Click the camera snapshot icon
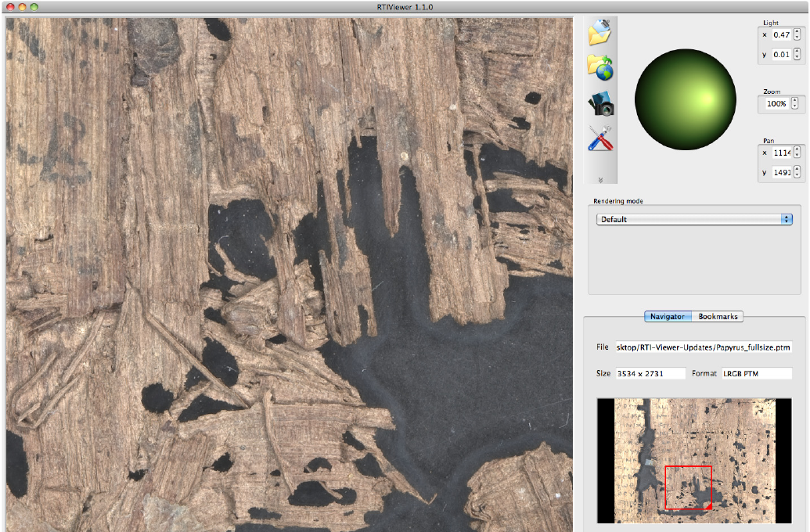The image size is (810, 532). 600,103
